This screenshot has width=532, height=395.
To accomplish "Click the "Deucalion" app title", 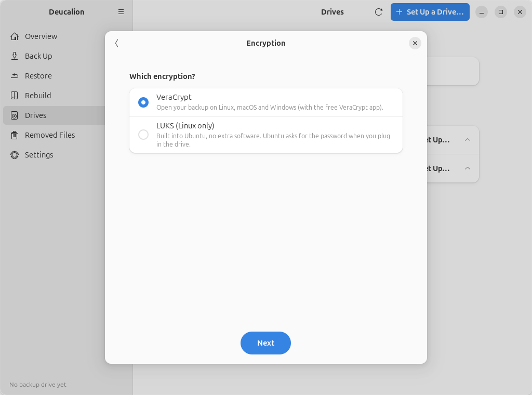I will click(66, 12).
